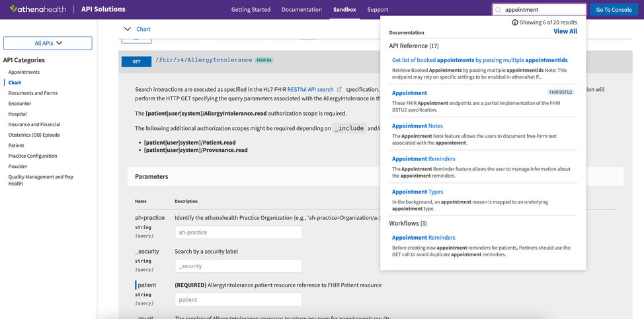Click the athenahealth logo

[x=38, y=9]
